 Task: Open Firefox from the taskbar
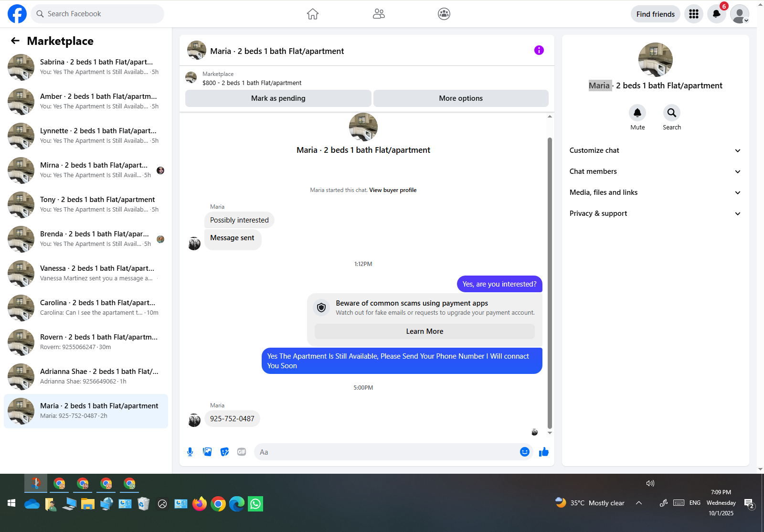coord(200,504)
